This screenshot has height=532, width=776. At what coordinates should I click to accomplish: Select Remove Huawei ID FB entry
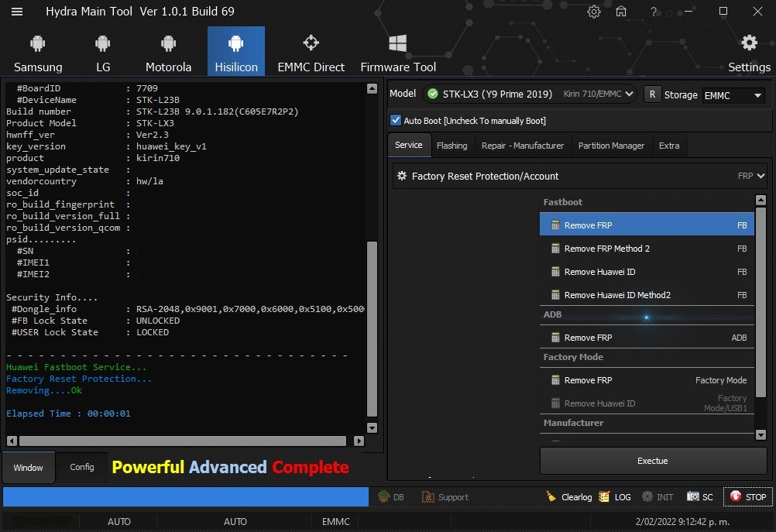coord(647,272)
